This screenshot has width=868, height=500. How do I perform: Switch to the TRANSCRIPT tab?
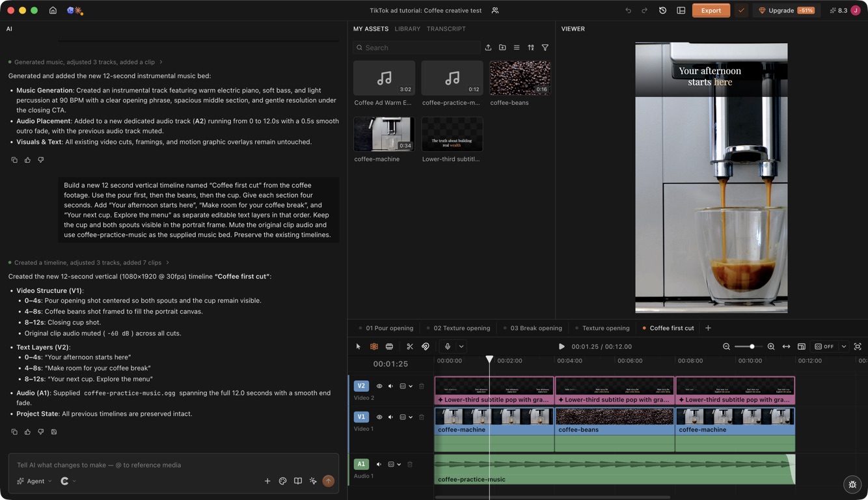446,29
